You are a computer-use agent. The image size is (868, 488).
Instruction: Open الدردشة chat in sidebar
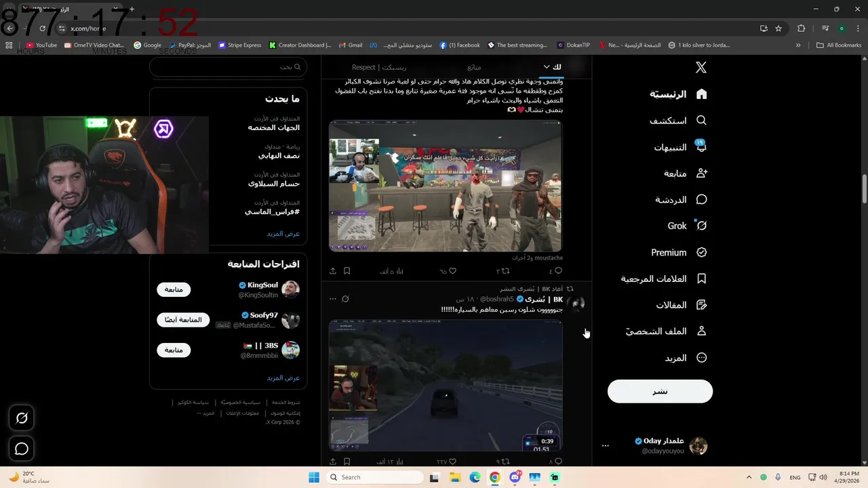pos(682,200)
